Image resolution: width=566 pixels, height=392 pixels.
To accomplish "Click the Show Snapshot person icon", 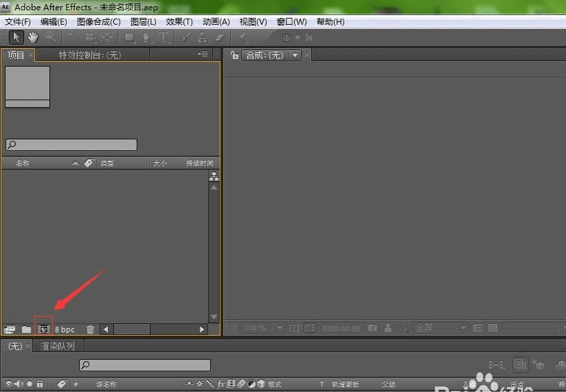I will pos(388,327).
